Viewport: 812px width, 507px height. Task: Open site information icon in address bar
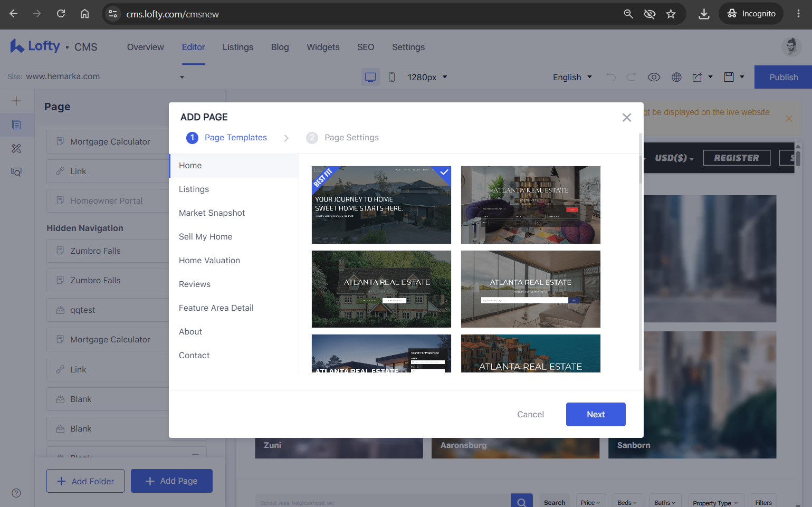tap(113, 14)
